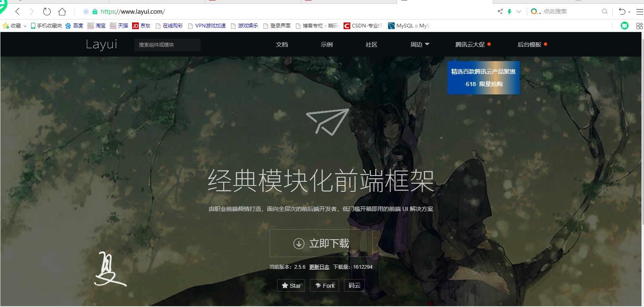Open the 示例 nav item

(327, 45)
